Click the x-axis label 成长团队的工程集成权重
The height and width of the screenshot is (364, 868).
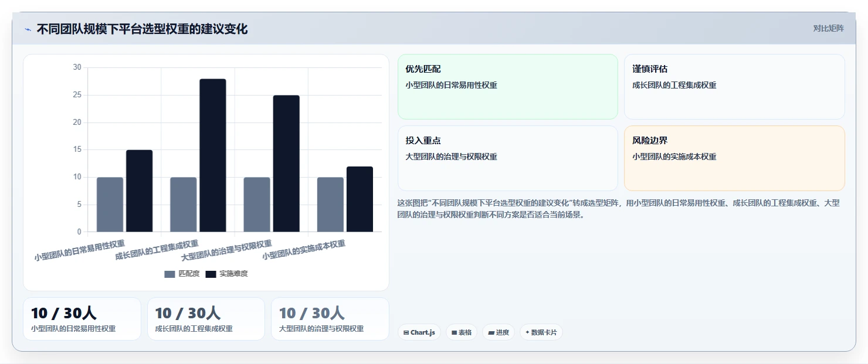point(157,249)
